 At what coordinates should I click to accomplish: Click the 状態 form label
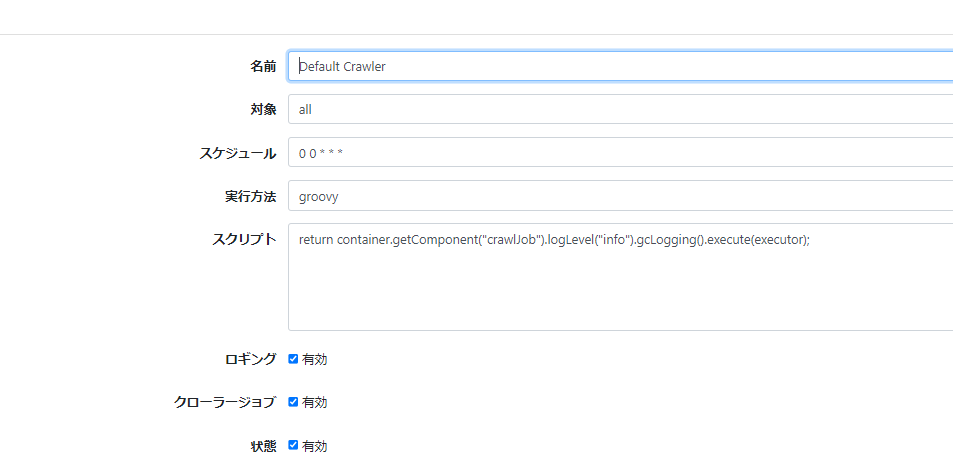(x=262, y=446)
